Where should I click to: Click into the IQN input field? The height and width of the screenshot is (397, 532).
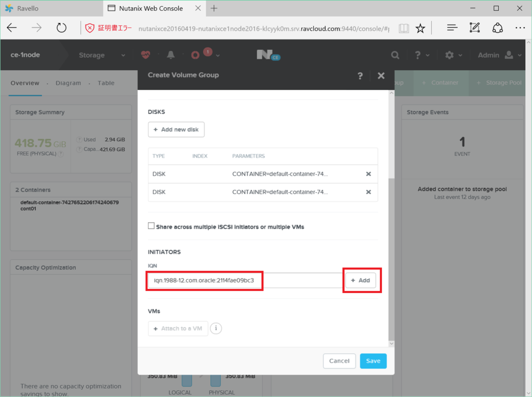click(x=246, y=280)
